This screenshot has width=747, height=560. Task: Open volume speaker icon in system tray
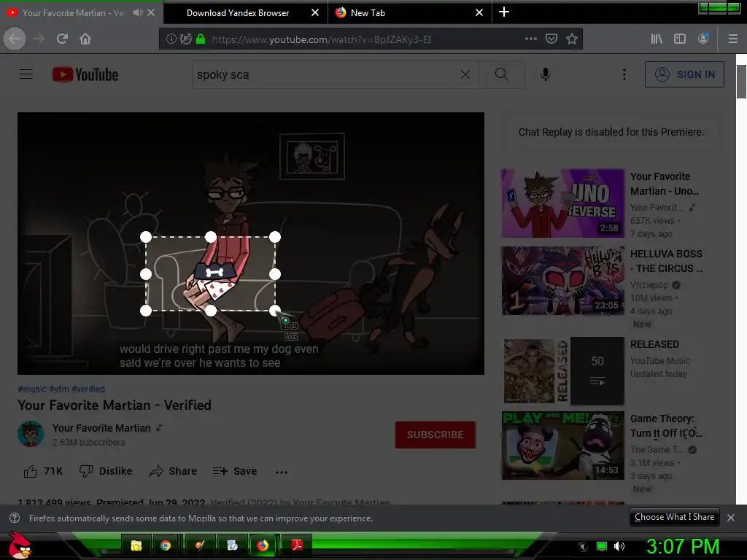(x=619, y=546)
